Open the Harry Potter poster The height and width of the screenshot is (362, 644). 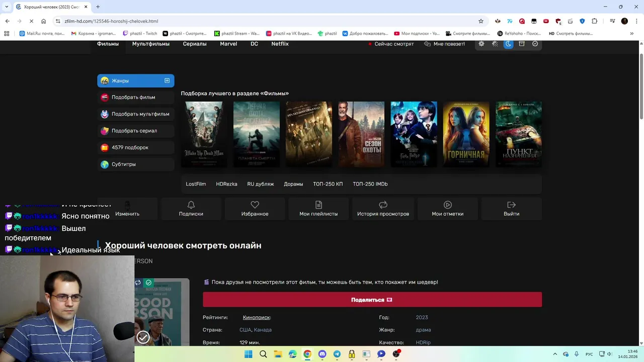tap(414, 134)
